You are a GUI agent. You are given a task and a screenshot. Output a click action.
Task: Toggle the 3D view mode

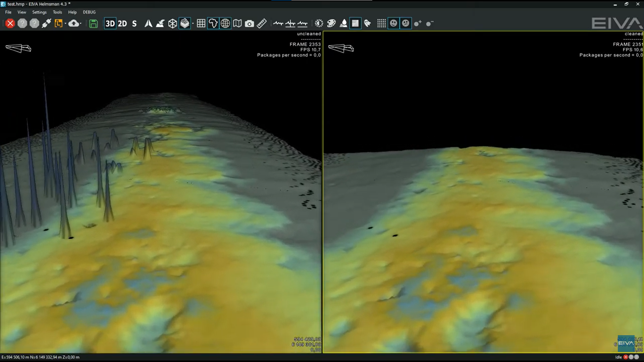tap(110, 23)
